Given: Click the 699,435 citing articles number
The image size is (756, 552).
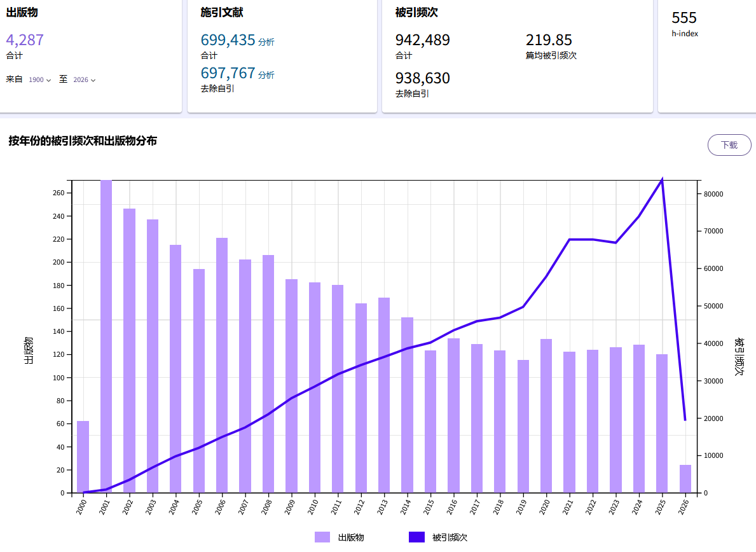Looking at the screenshot, I should coord(228,40).
